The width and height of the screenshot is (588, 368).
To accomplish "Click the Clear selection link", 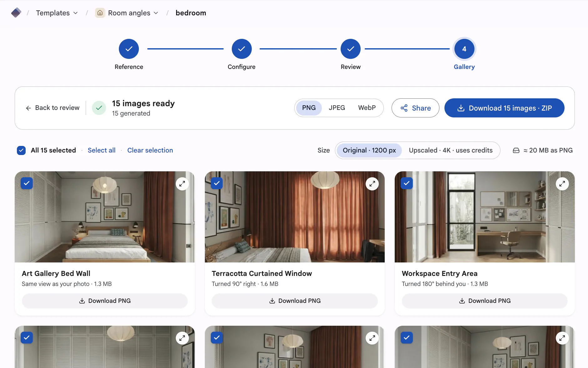I will tap(150, 150).
